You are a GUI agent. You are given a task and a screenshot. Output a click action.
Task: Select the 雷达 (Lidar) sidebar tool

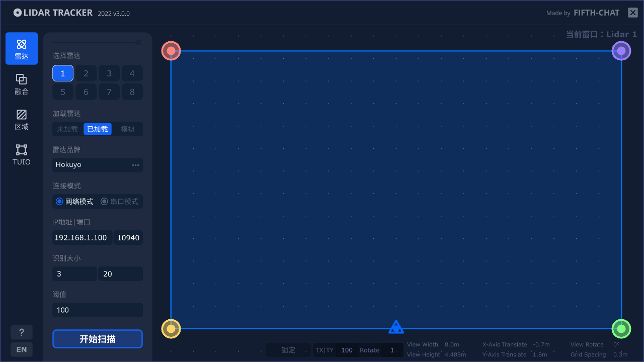(x=21, y=48)
